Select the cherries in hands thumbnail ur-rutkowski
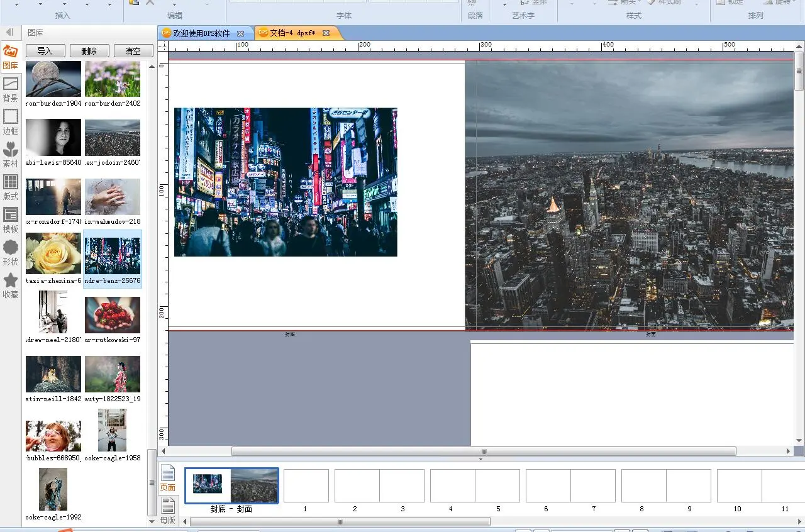The width and height of the screenshot is (805, 532). (113, 315)
